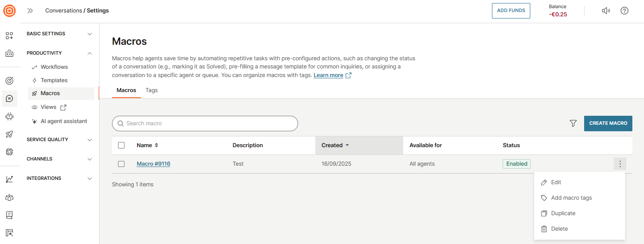Expand the Channels section
The image size is (644, 244).
(59, 159)
